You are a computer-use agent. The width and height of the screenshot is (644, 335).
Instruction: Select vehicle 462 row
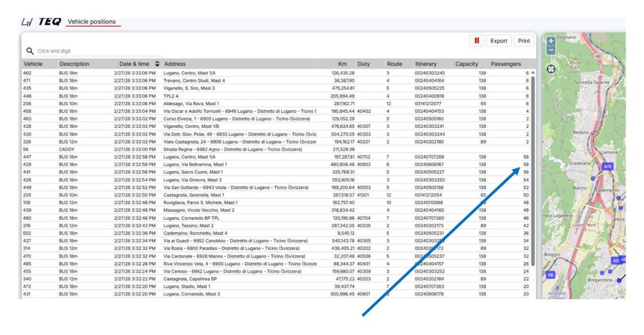click(276, 73)
